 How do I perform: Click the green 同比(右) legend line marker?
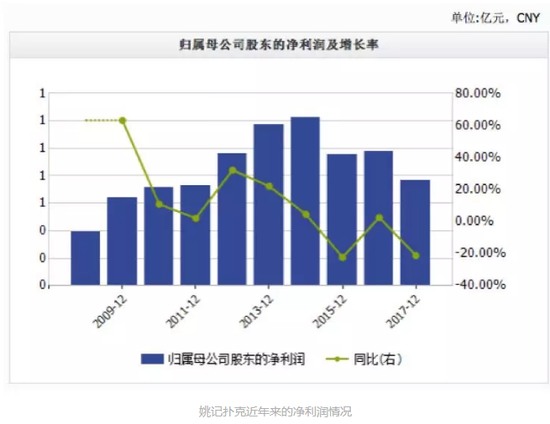coord(337,359)
